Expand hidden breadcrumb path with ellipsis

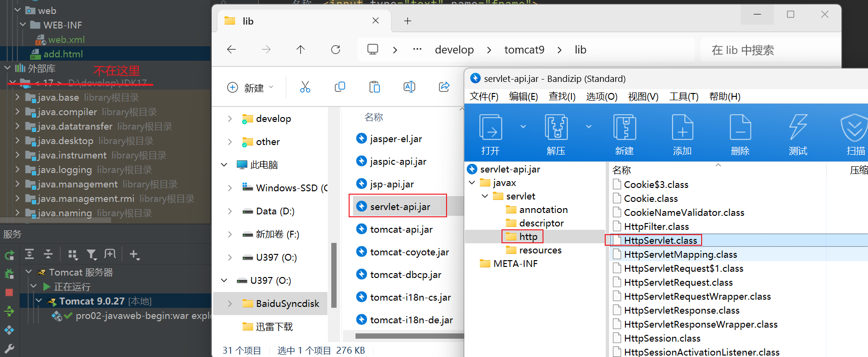pos(418,50)
